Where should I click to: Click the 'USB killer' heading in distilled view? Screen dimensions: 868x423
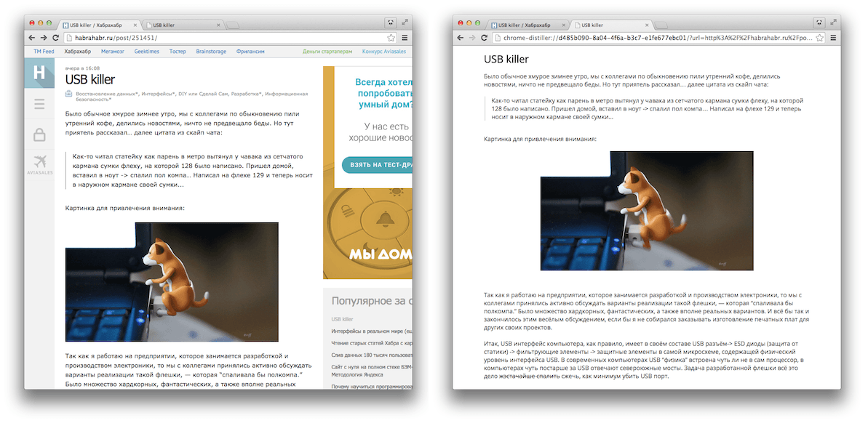pos(506,59)
